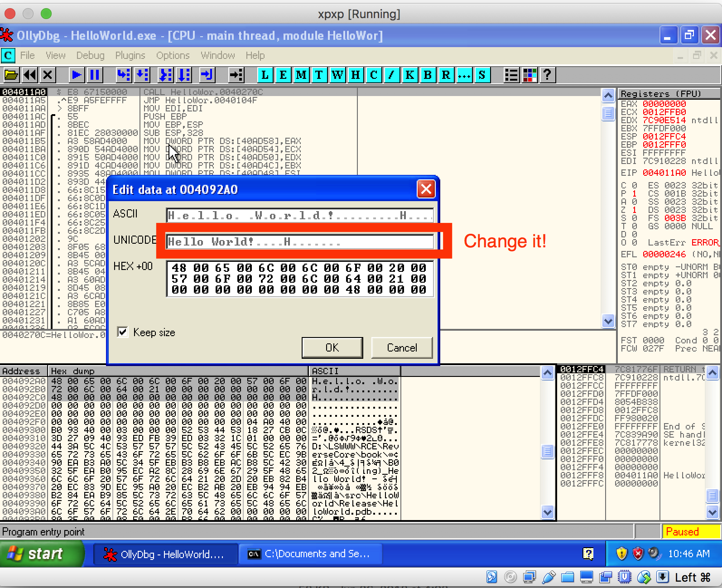Open help with the question mark toolbar icon
The width and height of the screenshot is (722, 588).
[548, 75]
